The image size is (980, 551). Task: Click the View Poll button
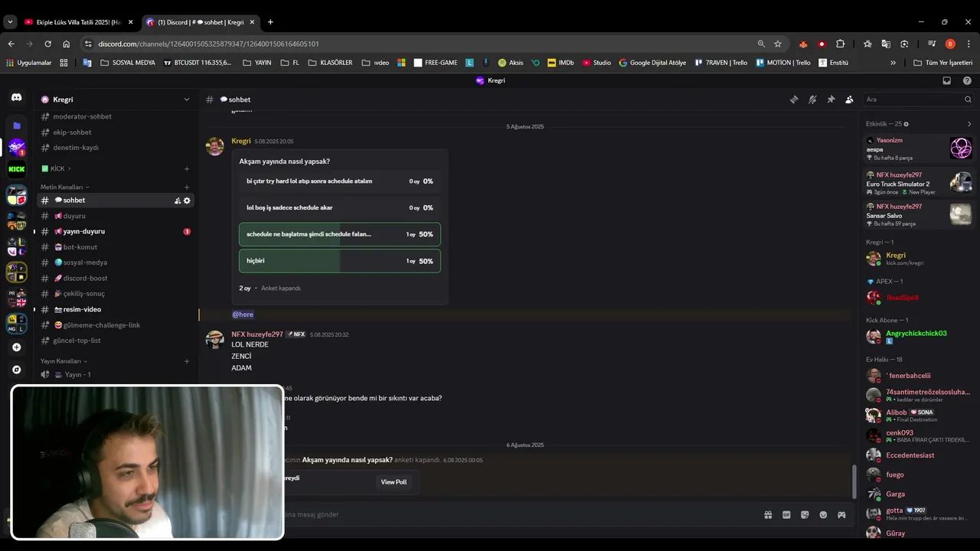click(394, 482)
